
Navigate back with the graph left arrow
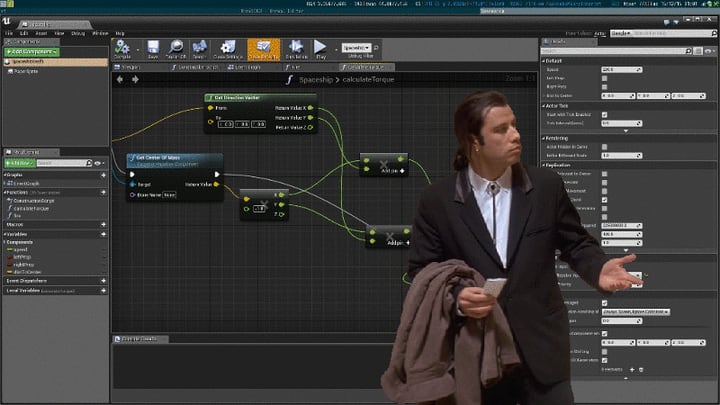pos(120,79)
